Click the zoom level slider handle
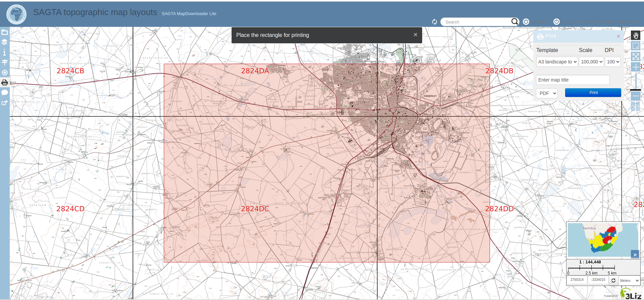Viewport: 644px width, 300px height. pyautogui.click(x=636, y=90)
